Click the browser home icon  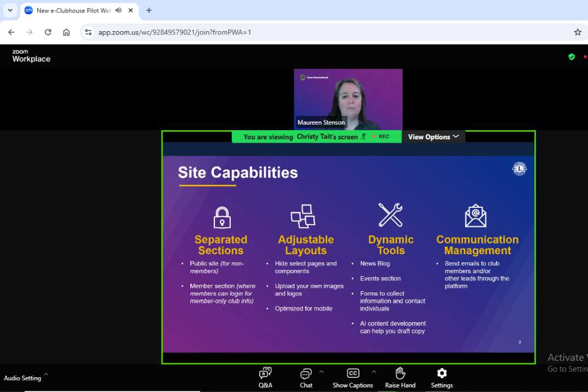click(66, 32)
